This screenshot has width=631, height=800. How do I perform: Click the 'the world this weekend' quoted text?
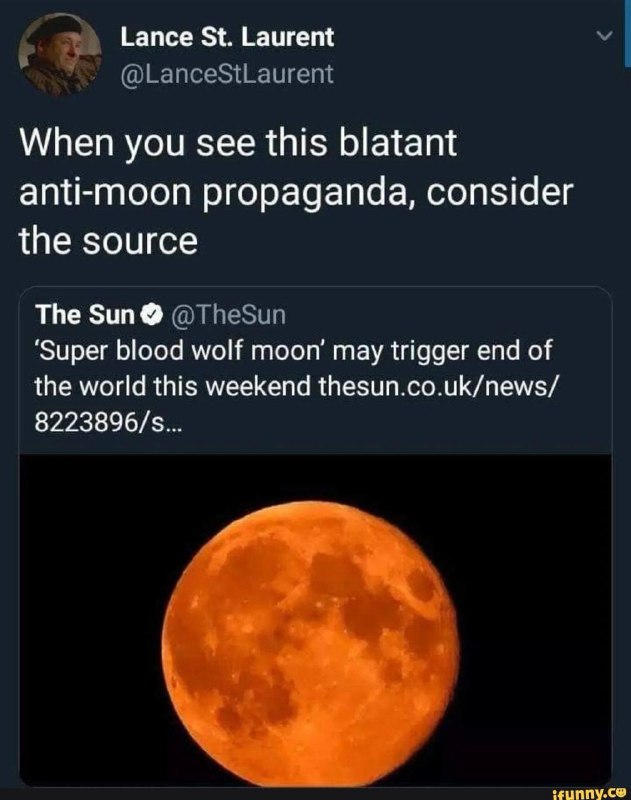coord(172,386)
